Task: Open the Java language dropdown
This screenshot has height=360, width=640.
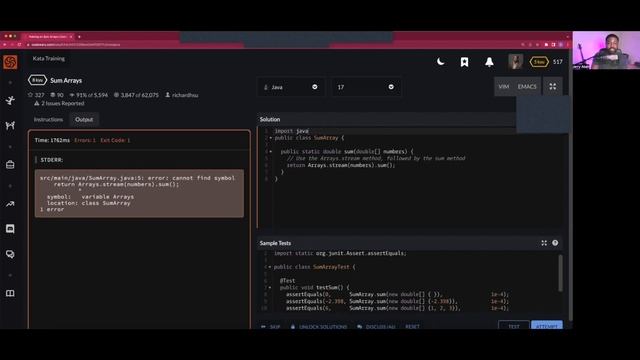Action: 290,87
